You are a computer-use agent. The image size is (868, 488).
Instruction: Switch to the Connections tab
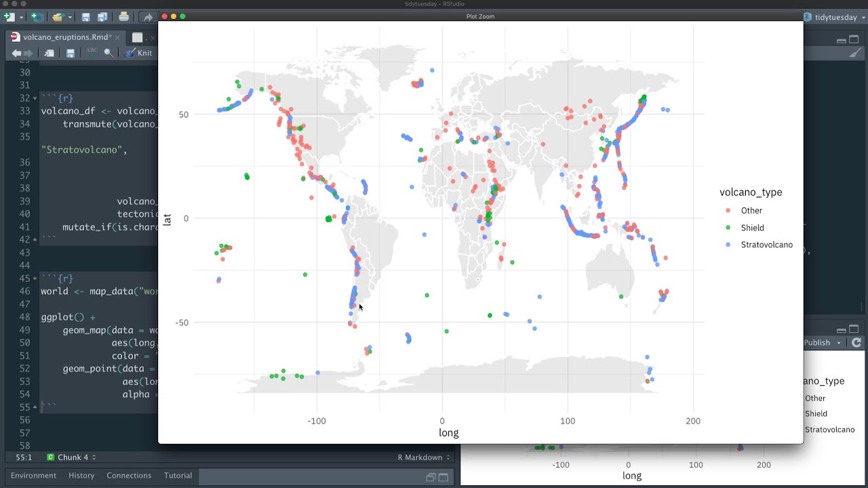(x=129, y=476)
